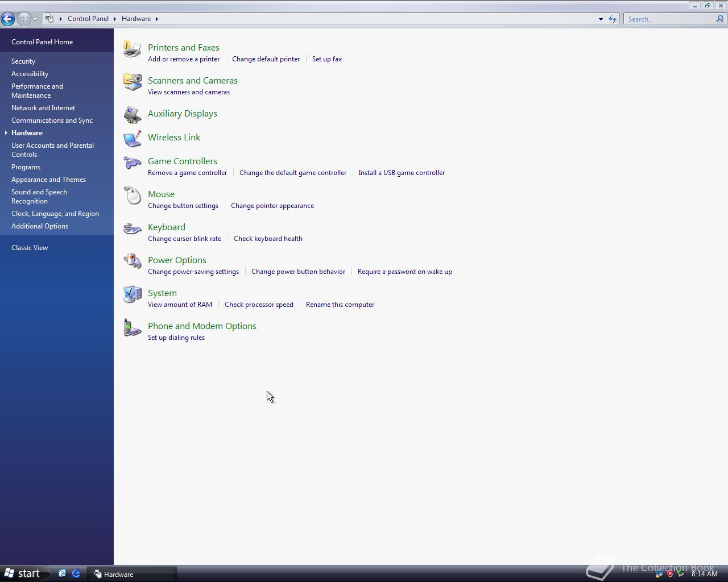The image size is (728, 582).
Task: Go to Control Panel Home
Action: pyautogui.click(x=42, y=42)
